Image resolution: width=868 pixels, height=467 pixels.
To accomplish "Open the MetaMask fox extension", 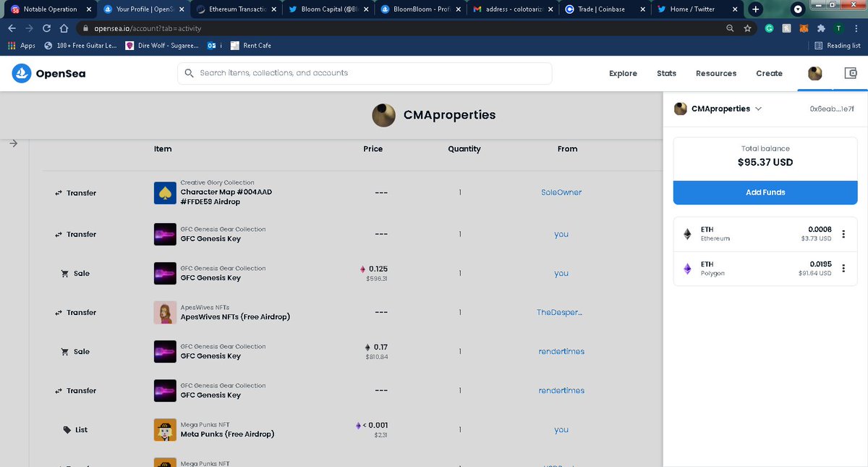I will pyautogui.click(x=804, y=28).
